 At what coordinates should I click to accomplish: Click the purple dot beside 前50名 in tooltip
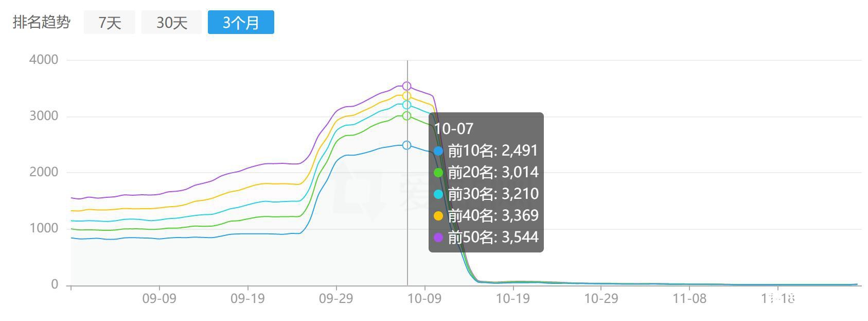(438, 238)
